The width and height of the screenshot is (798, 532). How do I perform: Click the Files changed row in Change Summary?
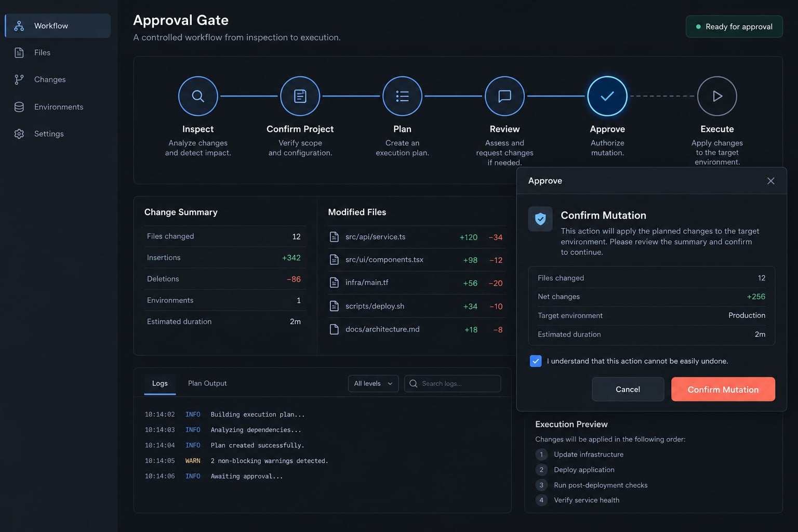click(x=224, y=236)
